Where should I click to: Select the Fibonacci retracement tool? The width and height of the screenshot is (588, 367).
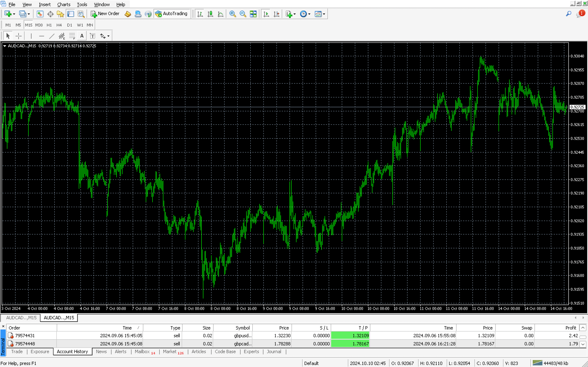(x=72, y=36)
